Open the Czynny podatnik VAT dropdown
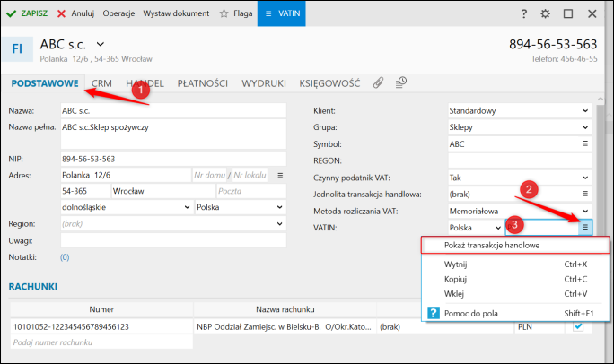614x364 pixels. click(584, 178)
